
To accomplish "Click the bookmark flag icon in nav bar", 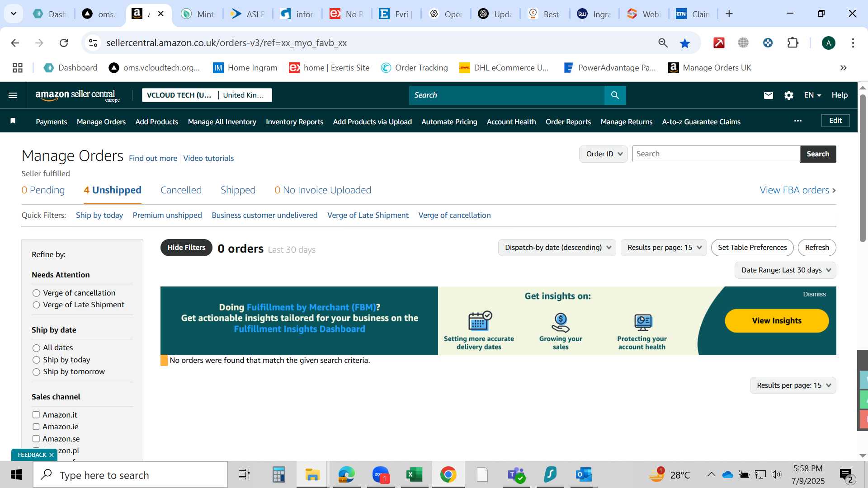I will click(x=13, y=121).
